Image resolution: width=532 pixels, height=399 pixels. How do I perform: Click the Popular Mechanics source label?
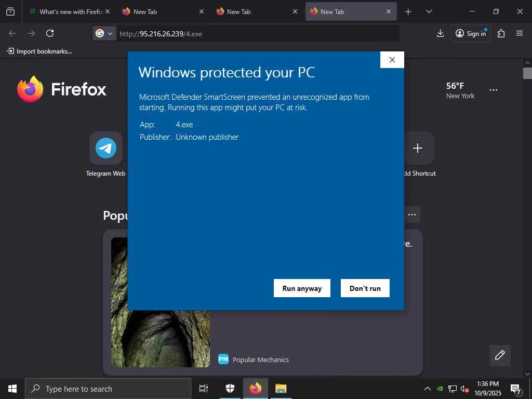261,360
